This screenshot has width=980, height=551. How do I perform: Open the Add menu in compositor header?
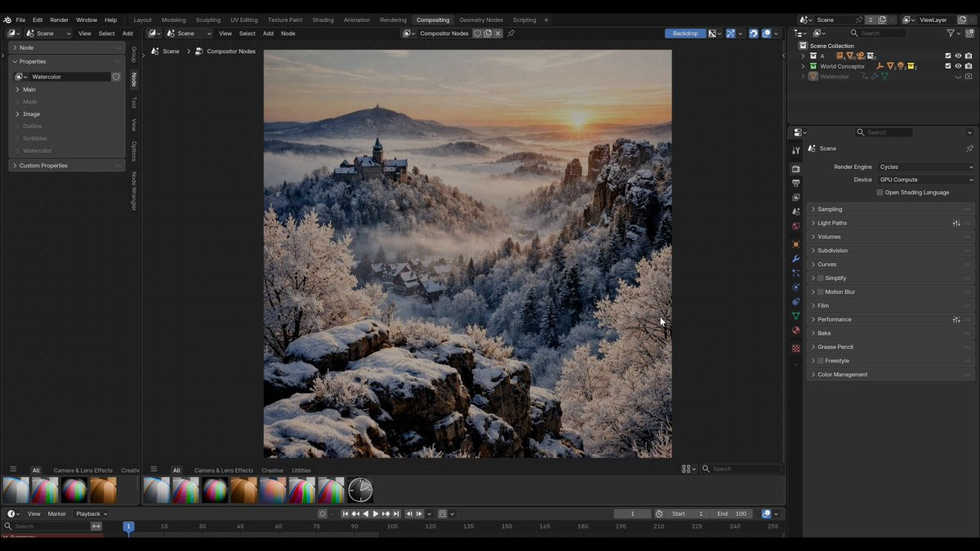(268, 33)
